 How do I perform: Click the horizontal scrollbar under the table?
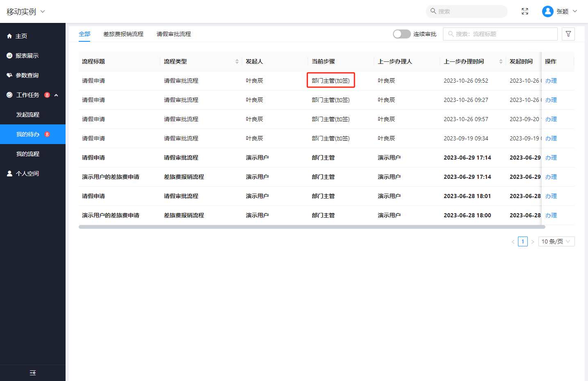(x=311, y=227)
